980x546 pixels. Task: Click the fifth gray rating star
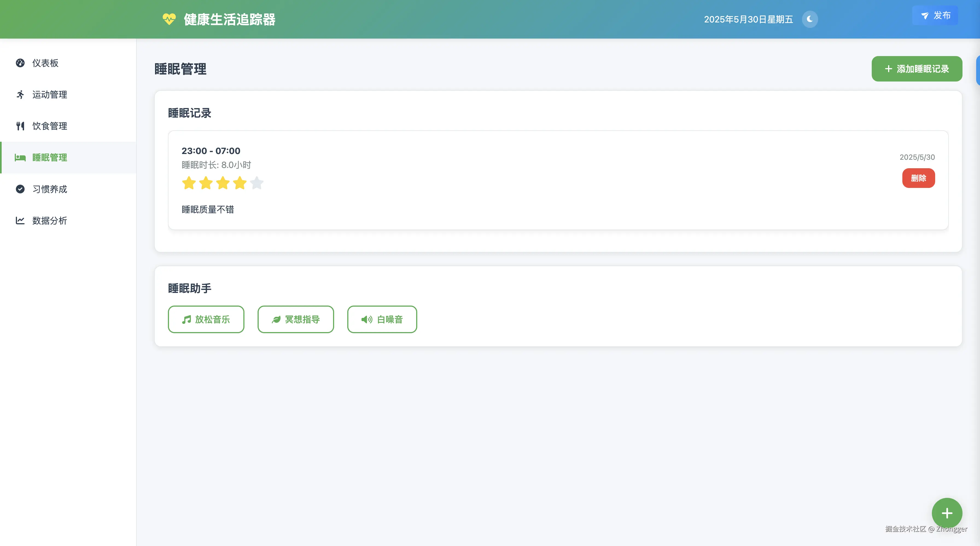[257, 183]
